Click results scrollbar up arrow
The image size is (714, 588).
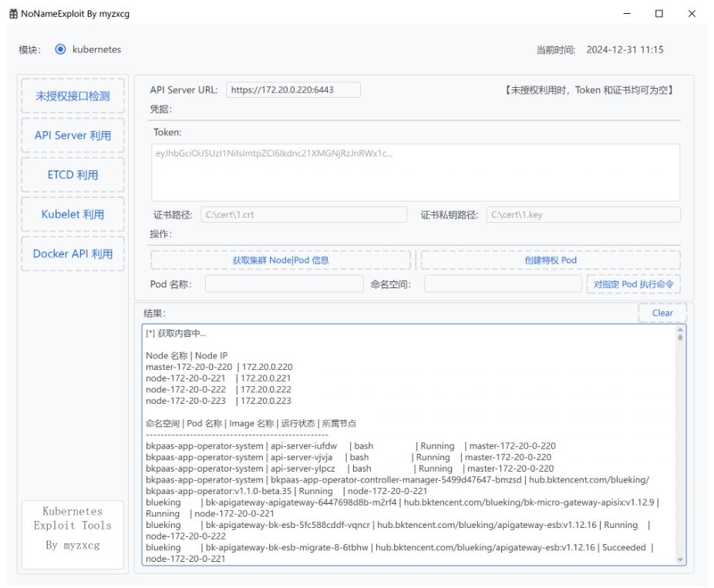click(x=680, y=330)
